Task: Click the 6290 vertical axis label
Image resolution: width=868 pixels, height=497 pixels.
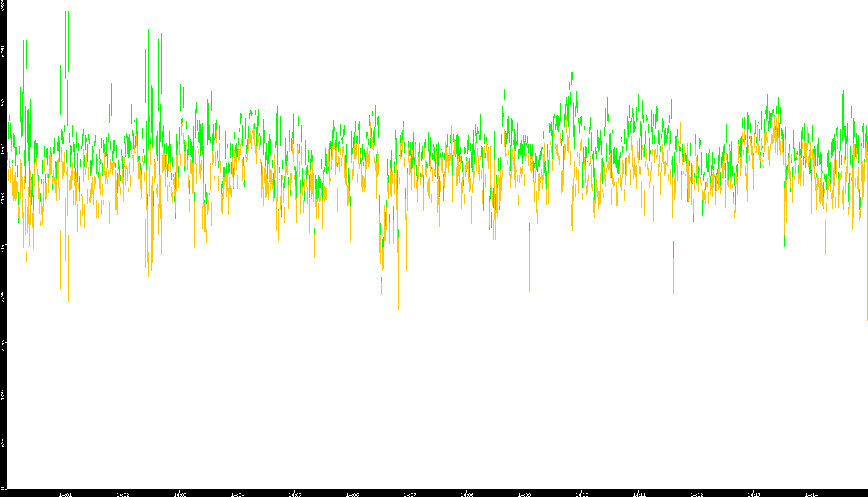Action: tap(3, 51)
